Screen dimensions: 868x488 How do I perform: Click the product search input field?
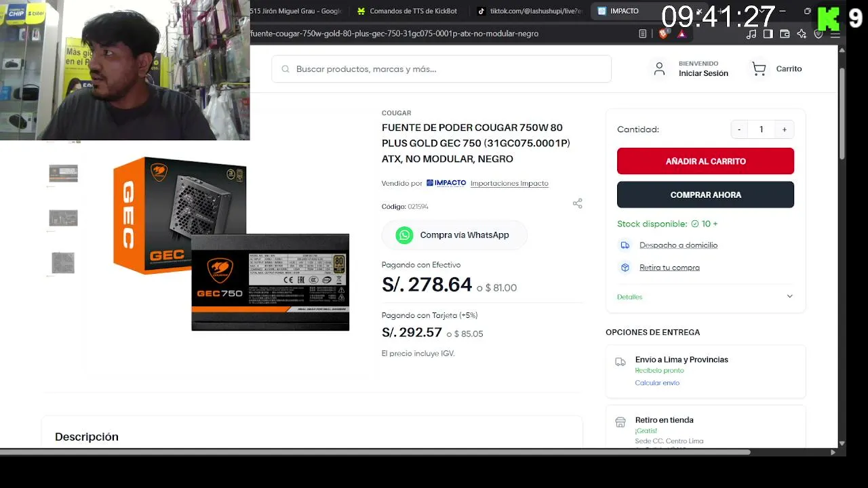pyautogui.click(x=441, y=69)
